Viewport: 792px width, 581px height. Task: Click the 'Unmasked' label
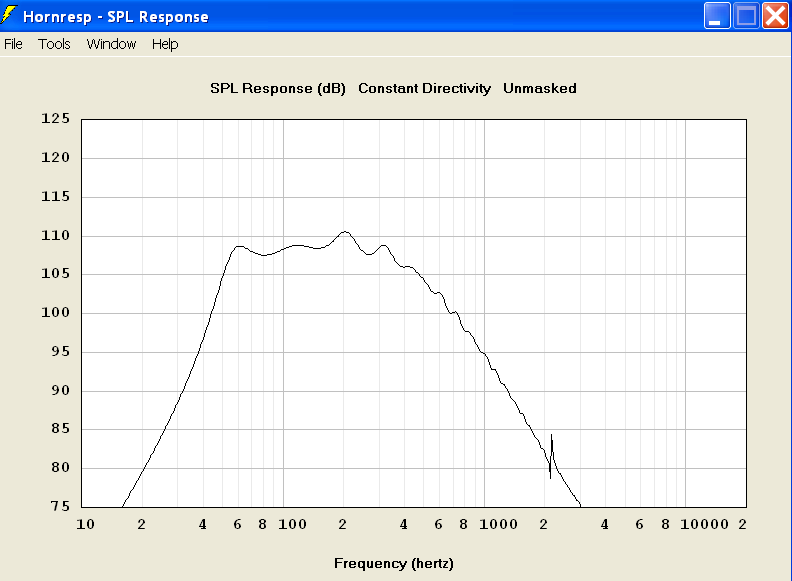(x=539, y=88)
